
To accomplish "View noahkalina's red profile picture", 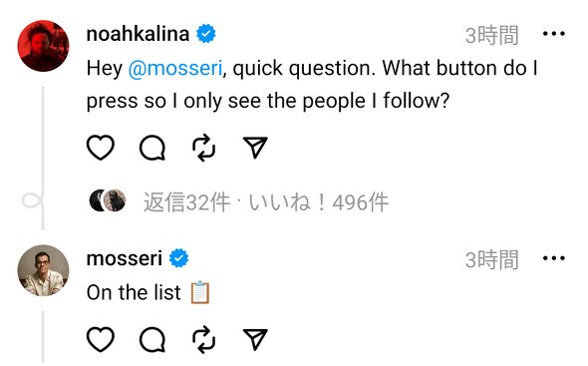I will pos(43,46).
